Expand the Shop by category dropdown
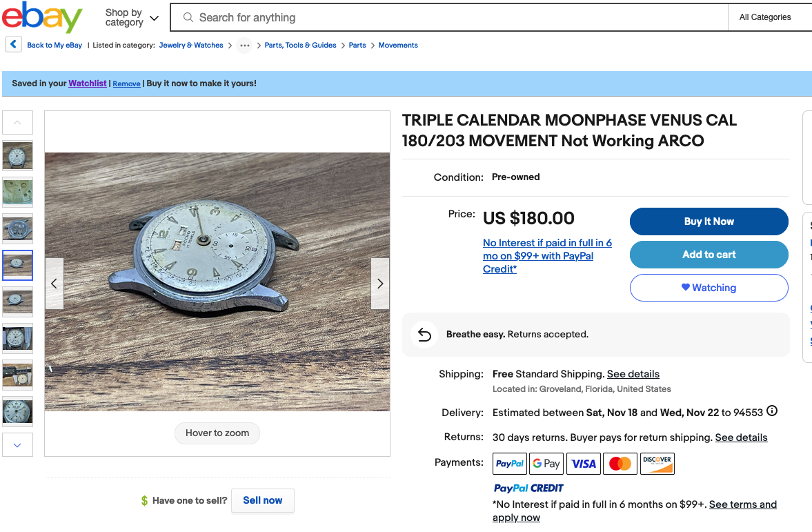This screenshot has height=532, width=812. tap(132, 17)
